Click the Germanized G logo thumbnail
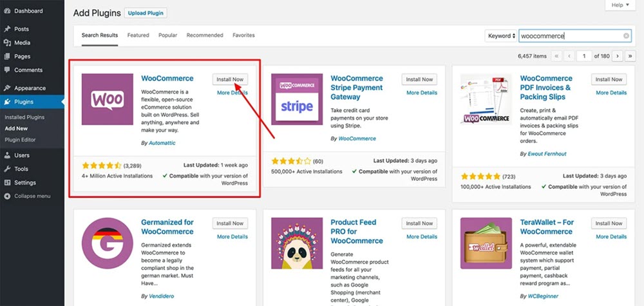Image resolution: width=644 pixels, height=306 pixels. point(107,243)
